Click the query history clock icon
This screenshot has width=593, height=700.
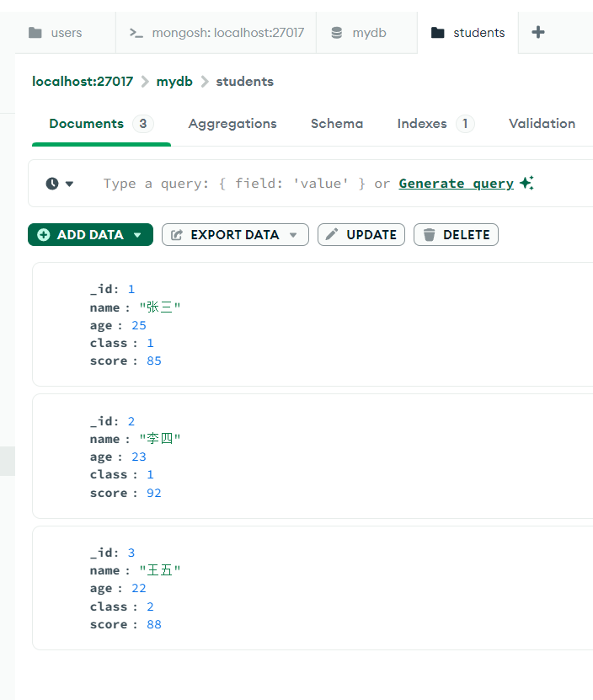(x=52, y=184)
